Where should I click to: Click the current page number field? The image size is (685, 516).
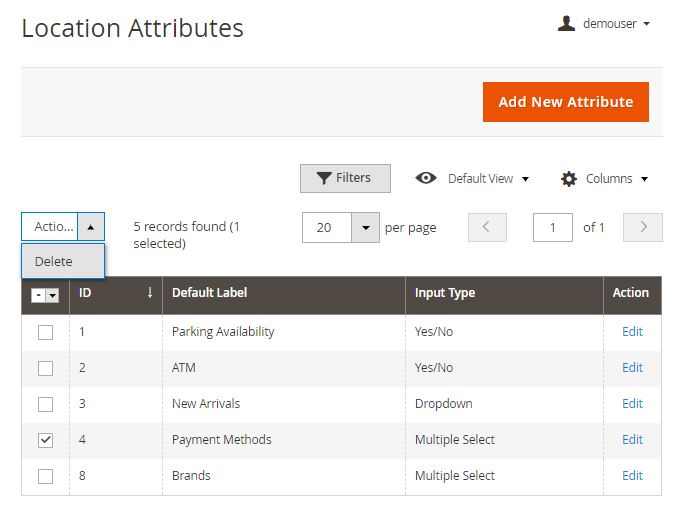(553, 227)
